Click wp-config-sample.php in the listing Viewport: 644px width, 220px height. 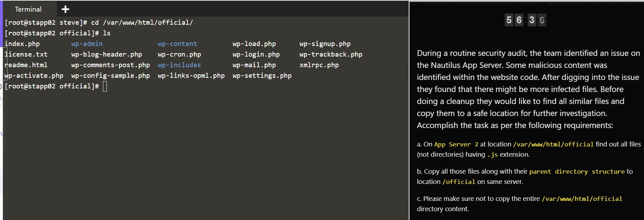click(x=110, y=76)
